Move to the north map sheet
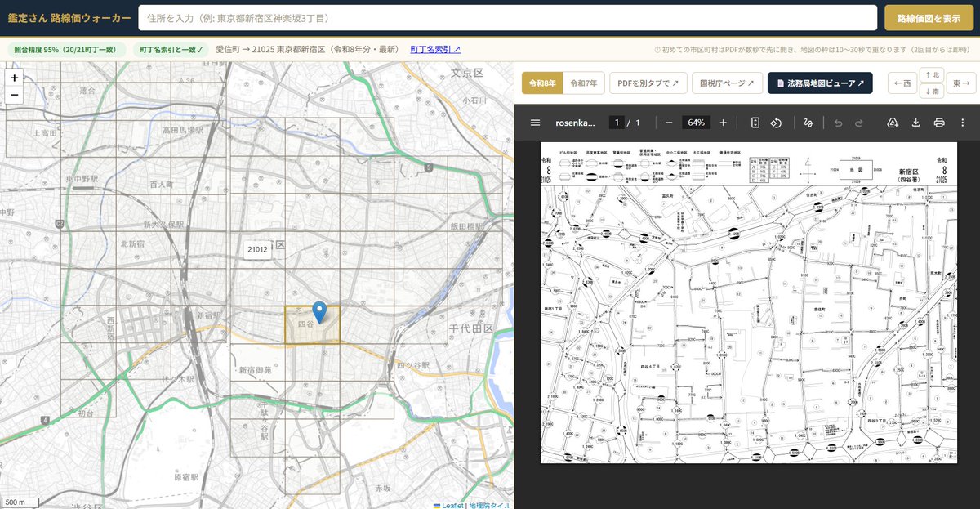980x509 pixels. [932, 75]
